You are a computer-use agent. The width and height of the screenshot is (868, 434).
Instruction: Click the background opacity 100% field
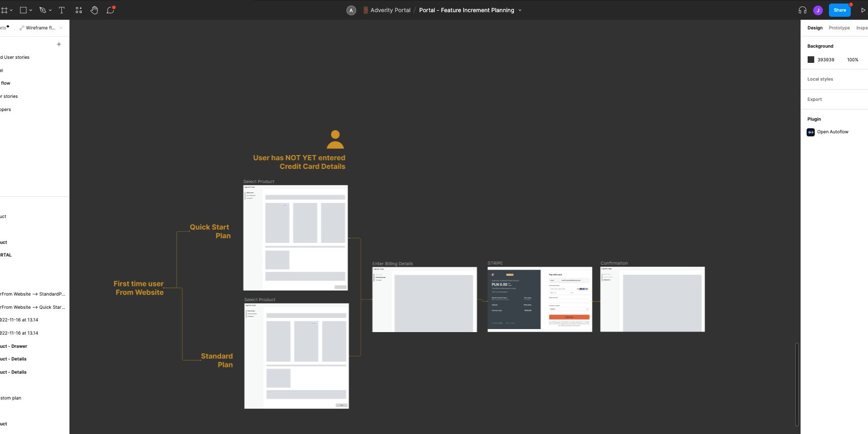click(852, 60)
